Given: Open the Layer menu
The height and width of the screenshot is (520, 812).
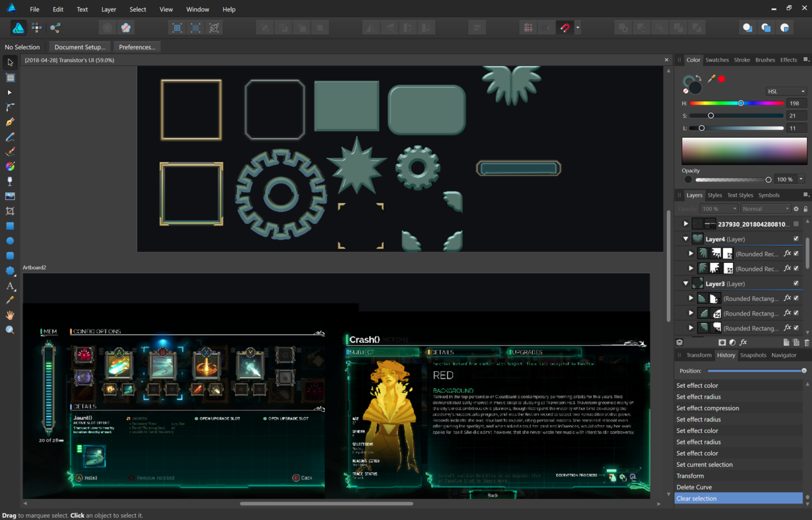Looking at the screenshot, I should point(108,10).
